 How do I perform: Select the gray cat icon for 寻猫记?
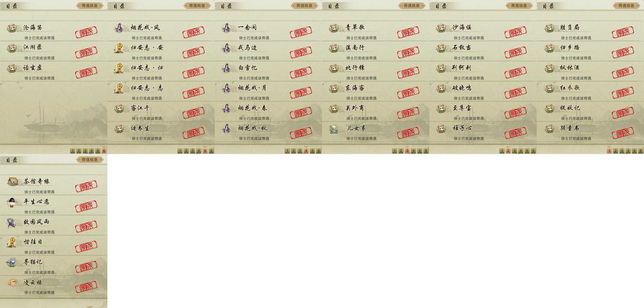(12, 262)
